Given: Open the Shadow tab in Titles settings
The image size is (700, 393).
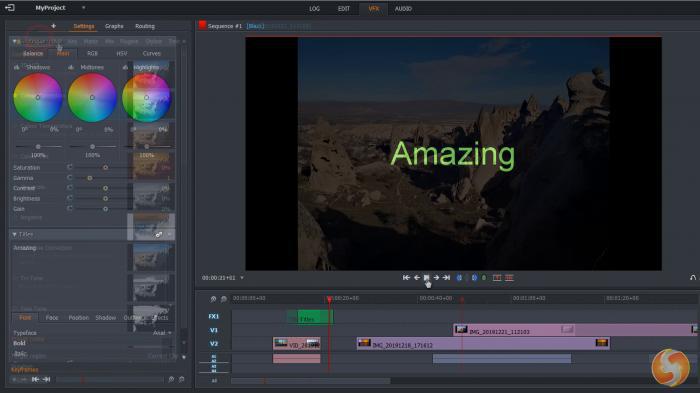Looking at the screenshot, I should pyautogui.click(x=106, y=318).
